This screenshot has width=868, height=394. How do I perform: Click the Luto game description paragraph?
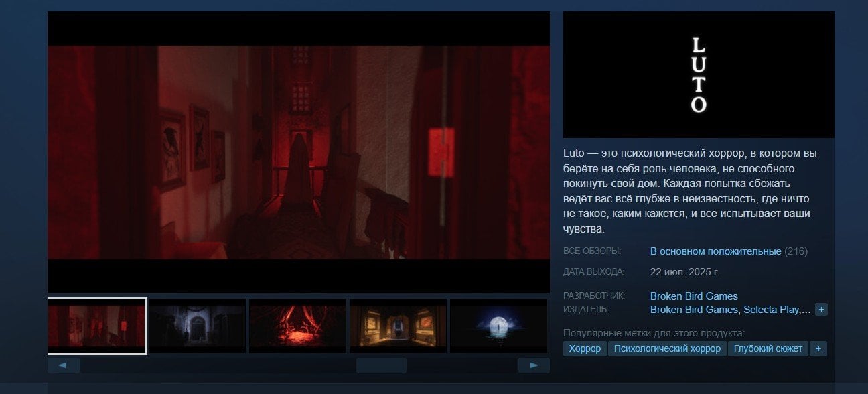click(x=690, y=191)
